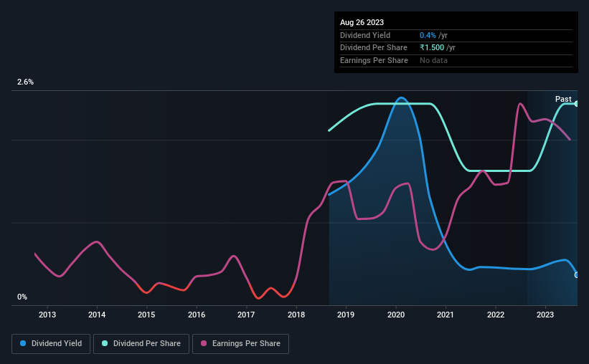
Task: Click the pink Earnings Per Share legend dot
Action: pyautogui.click(x=204, y=343)
